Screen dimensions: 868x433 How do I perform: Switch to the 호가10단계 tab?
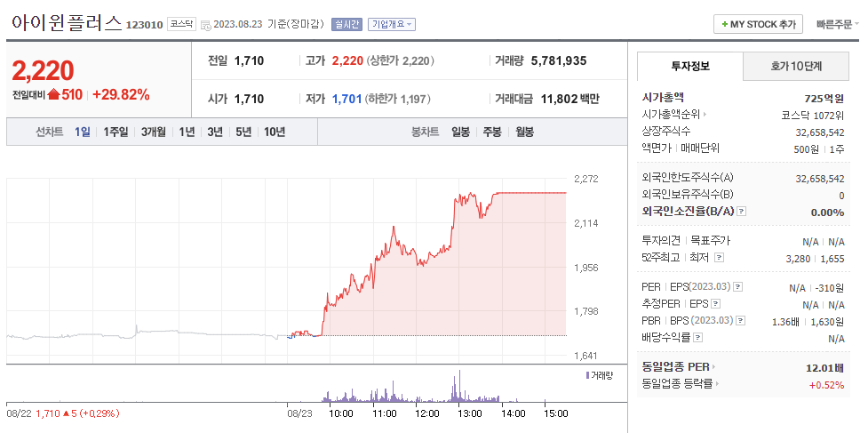(x=795, y=67)
